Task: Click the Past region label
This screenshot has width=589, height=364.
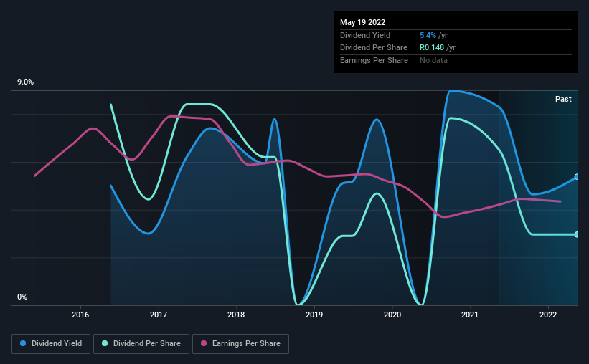Action: tap(563, 99)
